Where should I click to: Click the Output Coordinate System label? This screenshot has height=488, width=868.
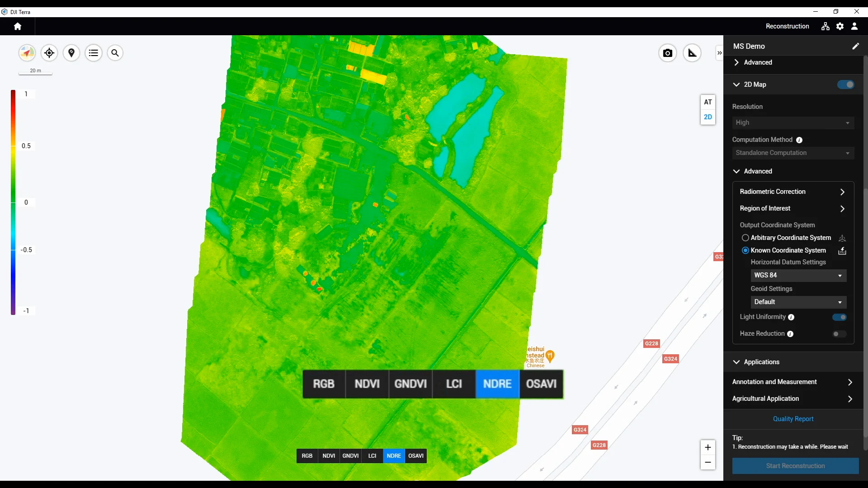(777, 225)
